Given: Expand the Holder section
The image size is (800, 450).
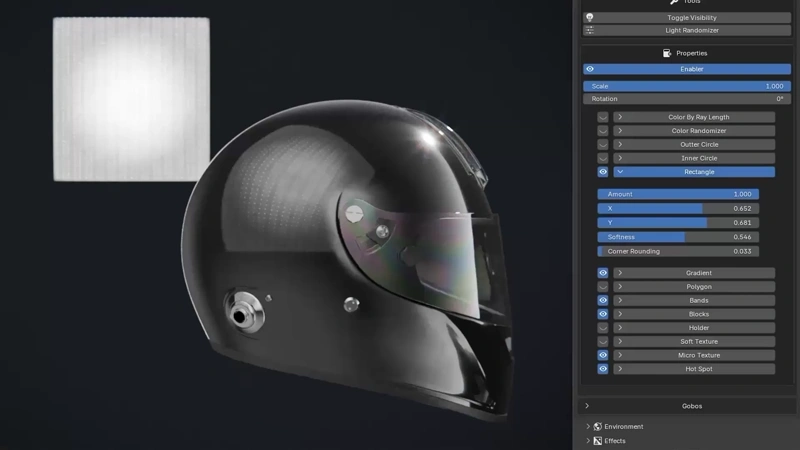Looking at the screenshot, I should (620, 328).
